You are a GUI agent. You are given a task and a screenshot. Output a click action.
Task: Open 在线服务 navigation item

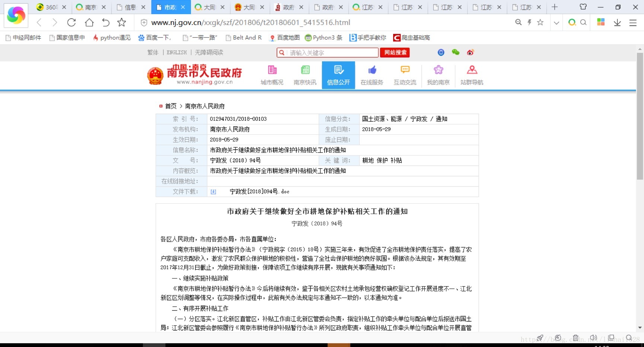pyautogui.click(x=372, y=76)
